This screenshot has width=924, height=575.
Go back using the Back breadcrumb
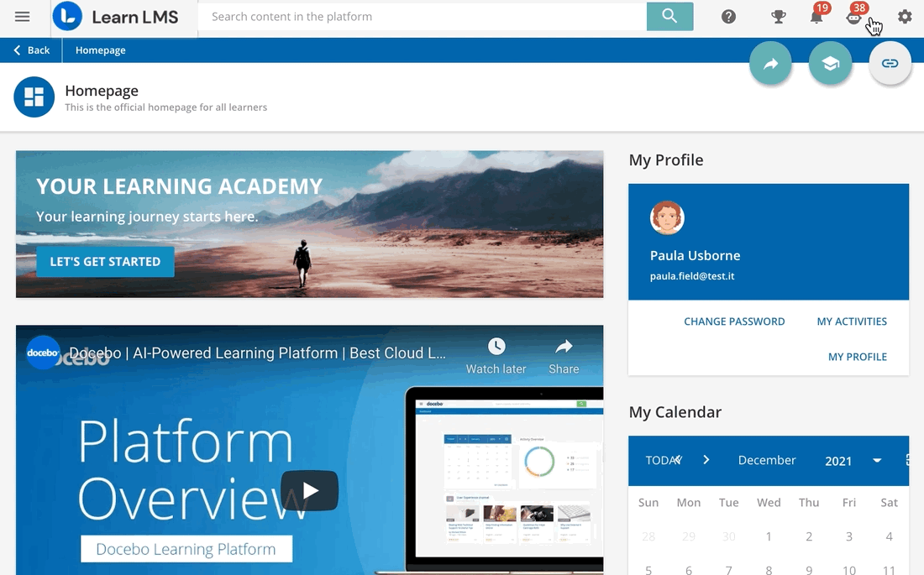pyautogui.click(x=30, y=50)
